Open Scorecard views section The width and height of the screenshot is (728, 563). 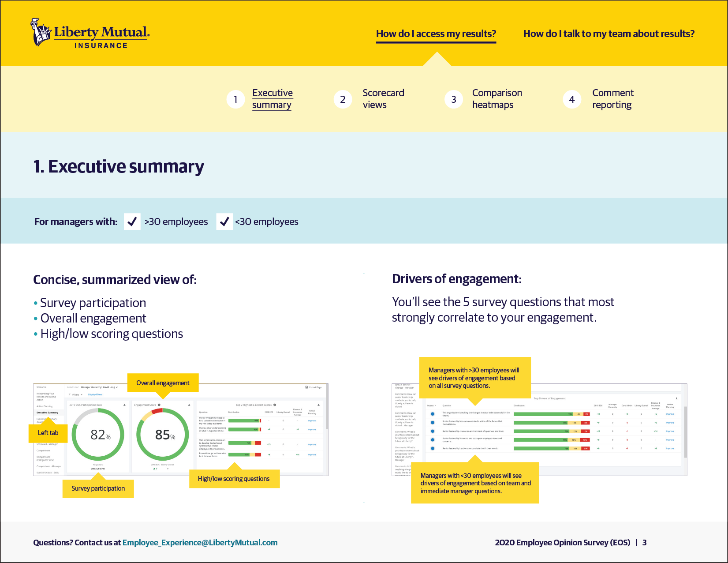(x=383, y=99)
